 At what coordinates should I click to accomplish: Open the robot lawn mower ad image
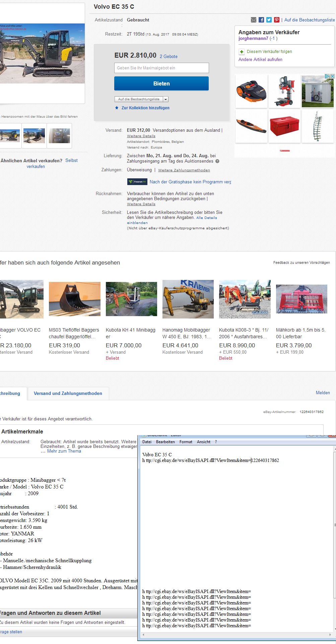point(251,91)
